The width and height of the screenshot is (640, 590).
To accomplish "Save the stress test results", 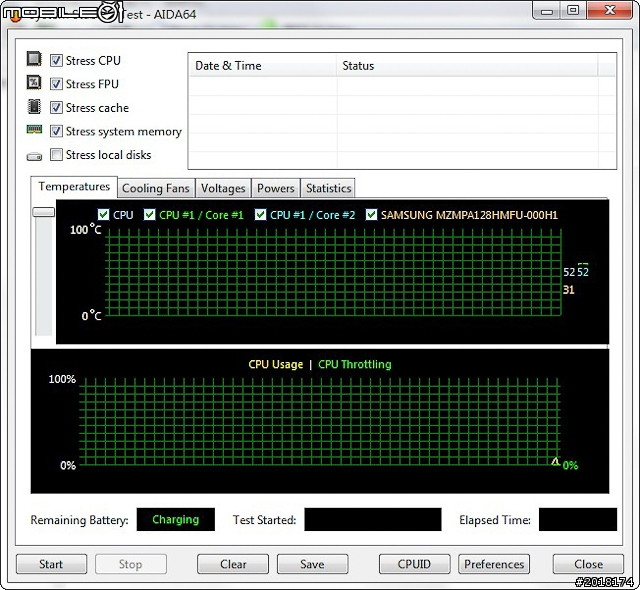I will [312, 564].
